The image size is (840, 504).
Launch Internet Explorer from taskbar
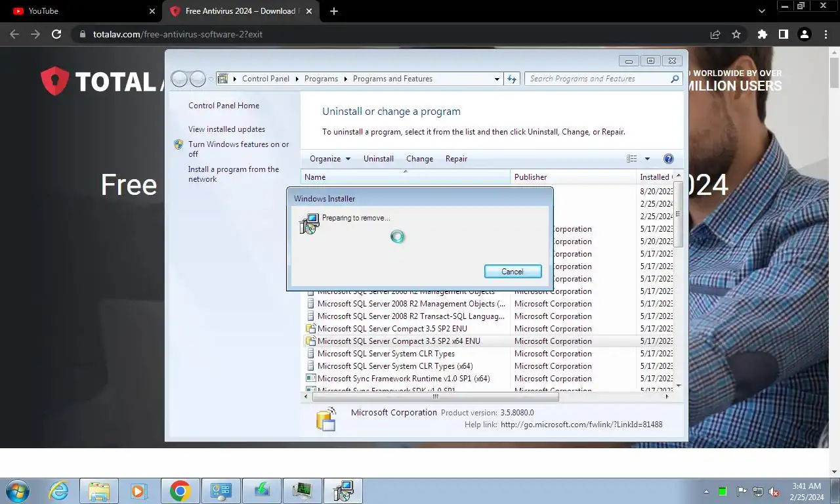(59, 491)
